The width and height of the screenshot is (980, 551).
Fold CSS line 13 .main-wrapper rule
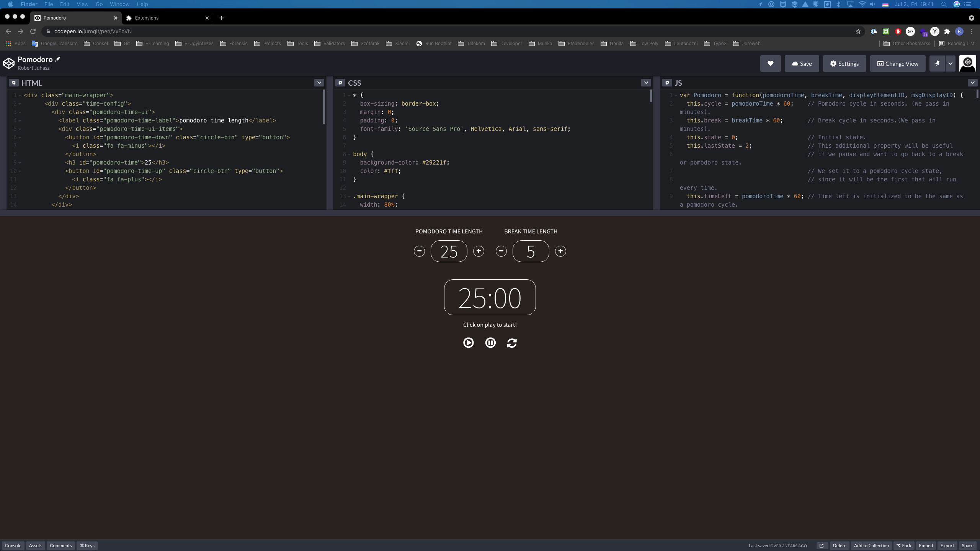pyautogui.click(x=349, y=196)
